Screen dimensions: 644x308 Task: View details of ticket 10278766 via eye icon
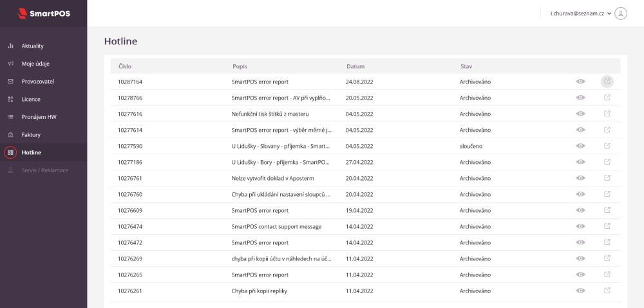point(580,98)
